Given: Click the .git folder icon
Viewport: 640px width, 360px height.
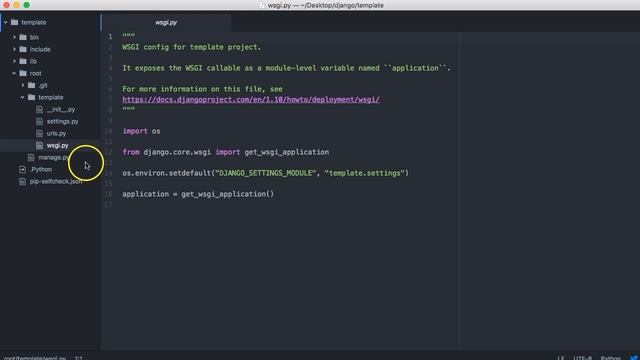Looking at the screenshot, I should [32, 85].
